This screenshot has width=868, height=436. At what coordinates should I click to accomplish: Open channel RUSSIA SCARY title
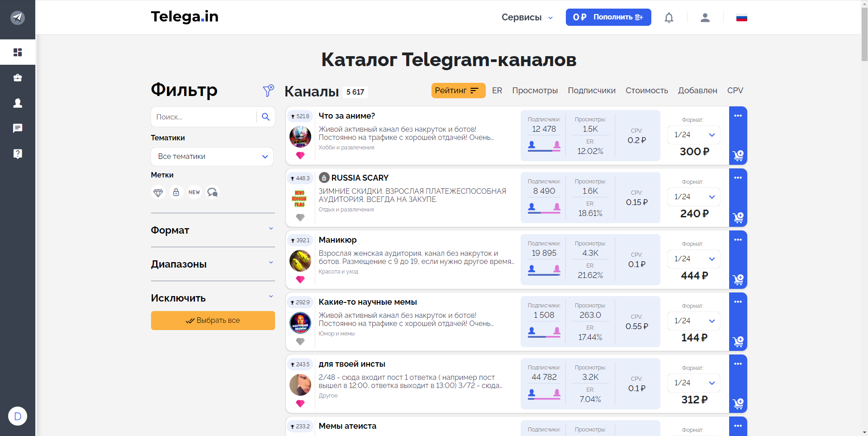coord(360,178)
